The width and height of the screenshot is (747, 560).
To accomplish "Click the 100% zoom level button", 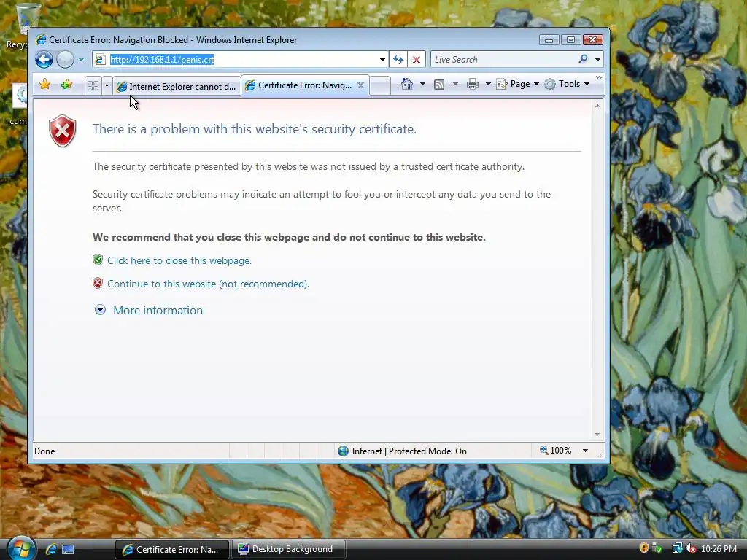I will (x=555, y=451).
